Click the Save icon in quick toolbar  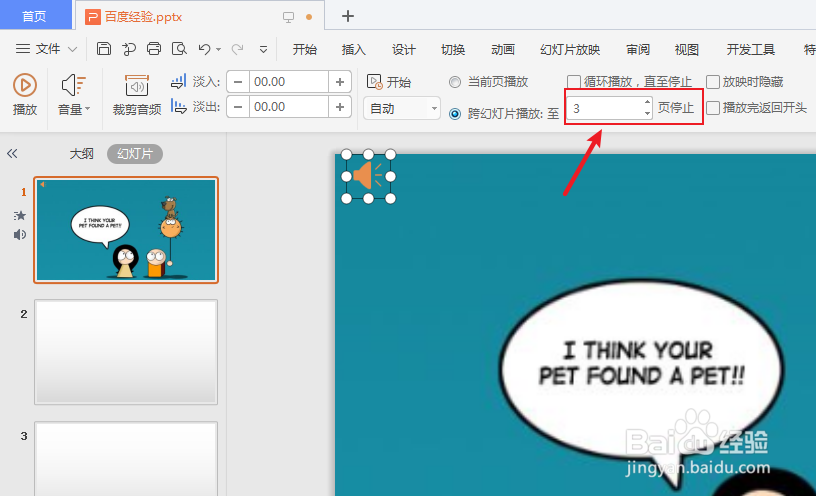104,49
